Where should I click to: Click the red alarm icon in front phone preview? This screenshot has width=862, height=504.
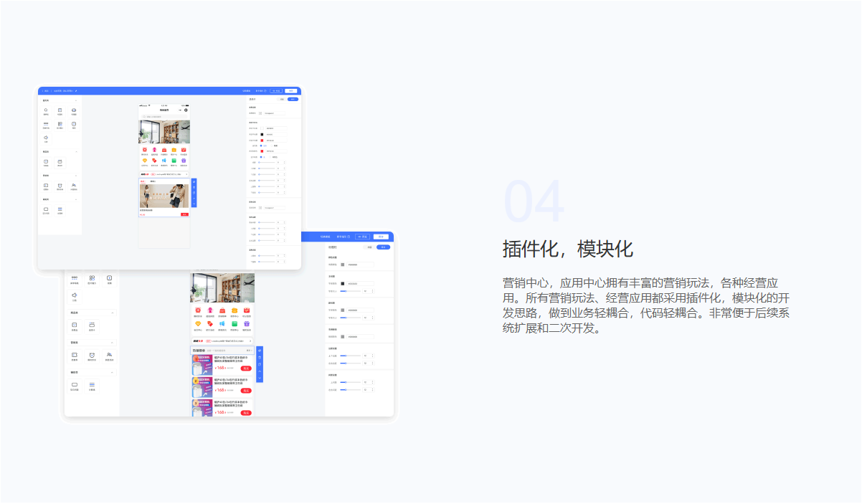tap(145, 150)
